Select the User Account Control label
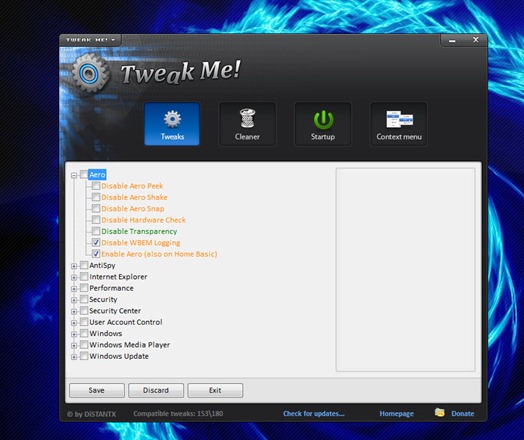Screen dimensions: 524x440 point(126,322)
